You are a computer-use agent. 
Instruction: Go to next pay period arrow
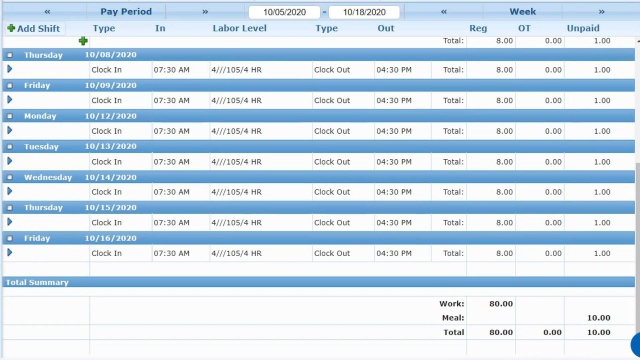pos(205,12)
